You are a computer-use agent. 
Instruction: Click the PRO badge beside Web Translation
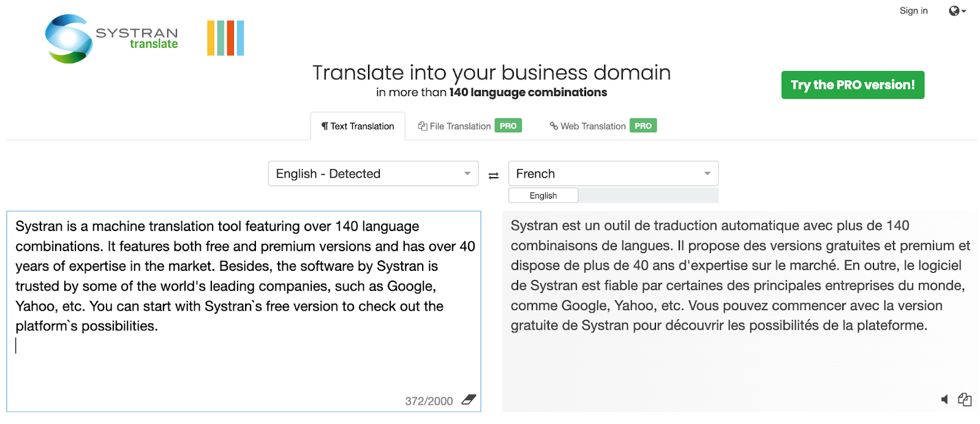click(643, 126)
